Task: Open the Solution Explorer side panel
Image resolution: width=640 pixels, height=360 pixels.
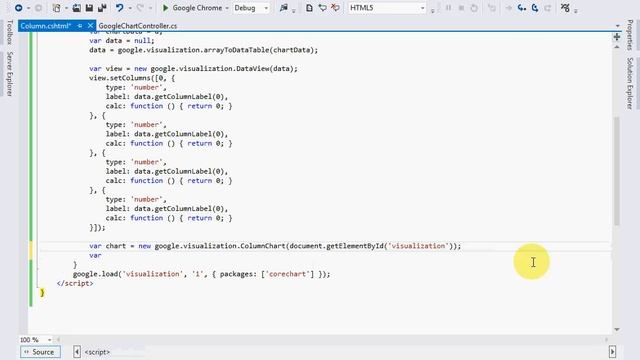Action: [x=630, y=83]
